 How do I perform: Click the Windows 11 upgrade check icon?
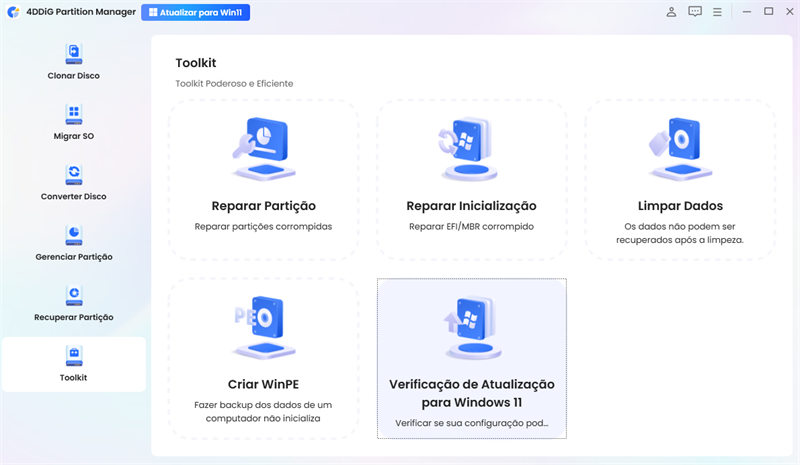(471, 327)
